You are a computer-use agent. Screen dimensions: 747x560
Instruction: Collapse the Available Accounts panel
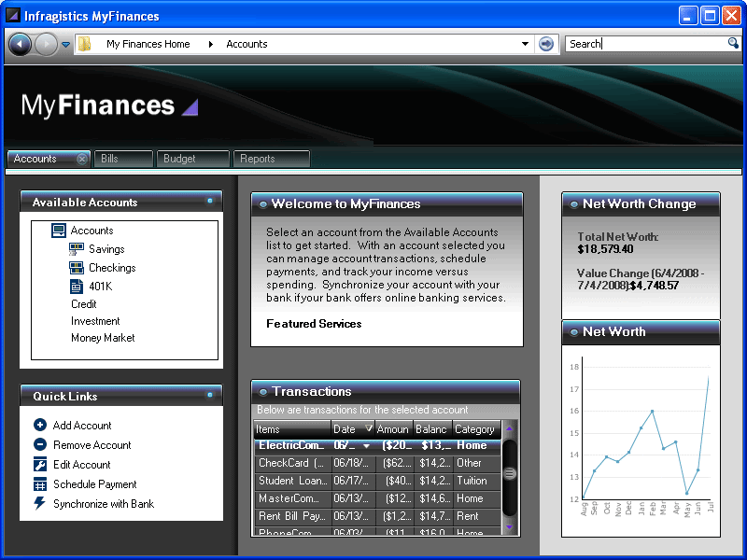click(209, 201)
